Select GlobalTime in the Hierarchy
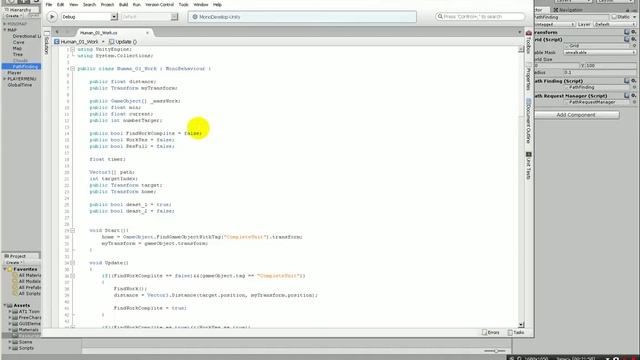640x360 pixels. point(20,85)
